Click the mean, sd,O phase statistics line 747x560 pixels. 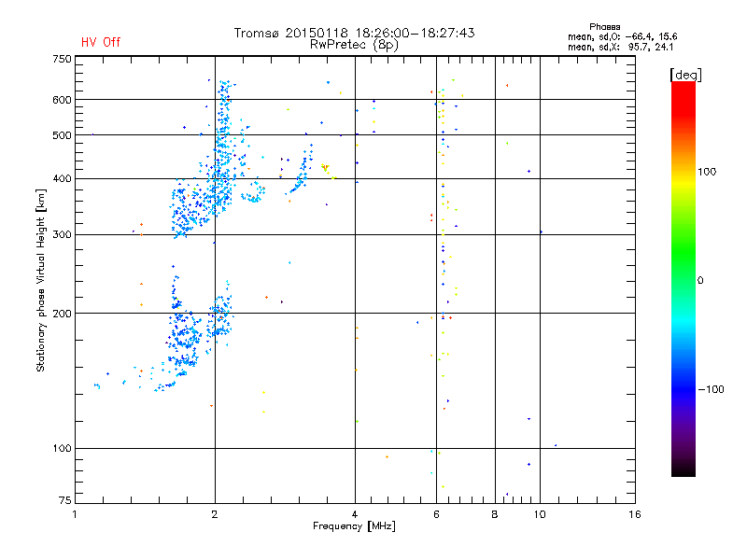tap(622, 36)
